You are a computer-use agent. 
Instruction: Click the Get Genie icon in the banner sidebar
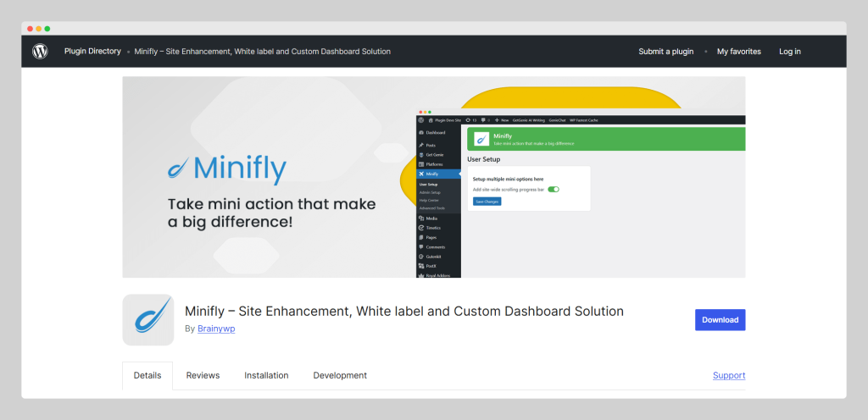coord(421,155)
